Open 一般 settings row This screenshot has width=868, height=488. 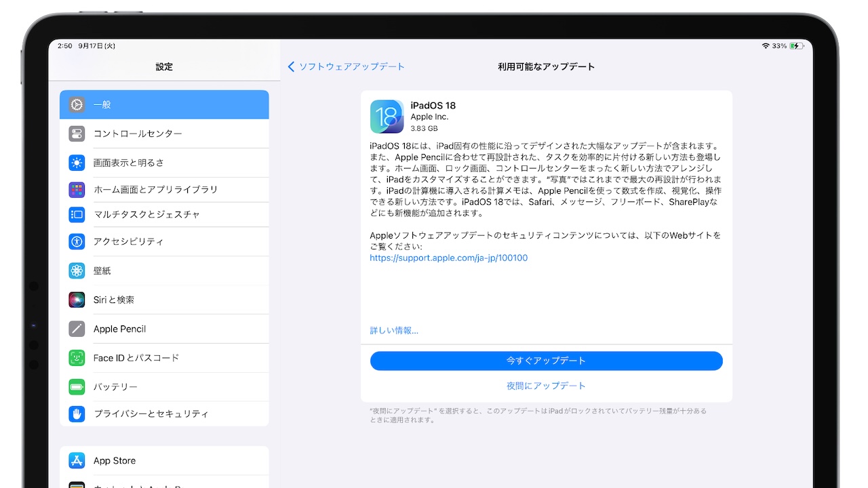(164, 105)
